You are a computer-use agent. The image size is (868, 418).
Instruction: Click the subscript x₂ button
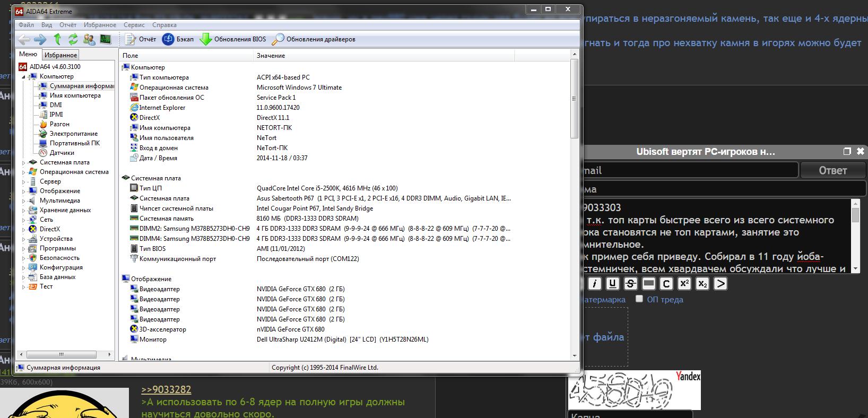[702, 284]
